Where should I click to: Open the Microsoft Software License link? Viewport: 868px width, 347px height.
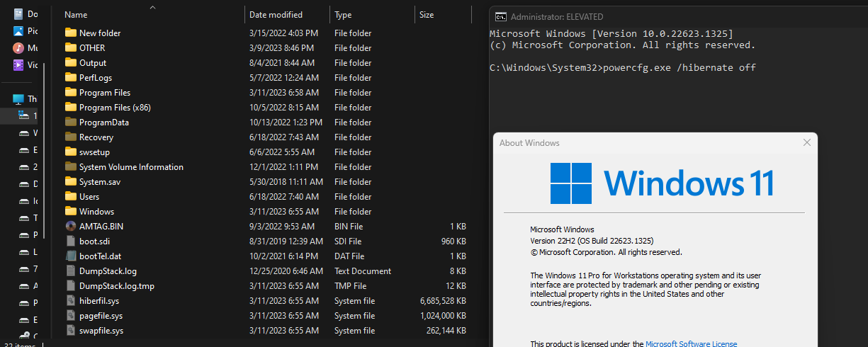point(691,343)
